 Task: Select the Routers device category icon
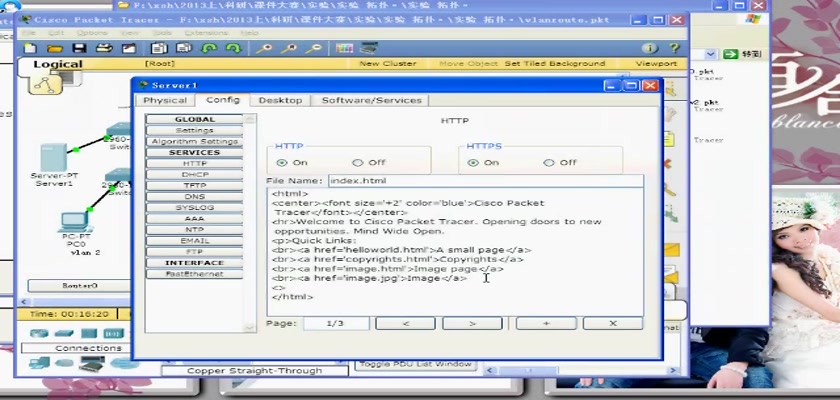click(39, 333)
